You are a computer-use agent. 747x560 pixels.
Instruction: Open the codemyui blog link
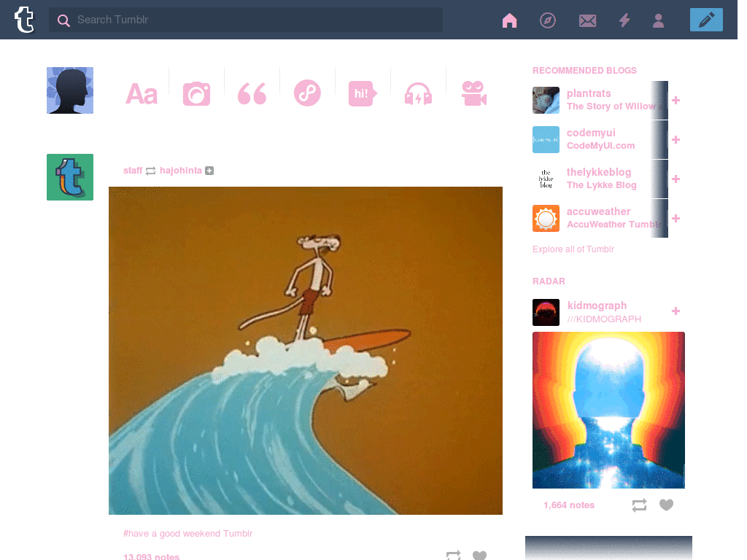[x=591, y=133]
